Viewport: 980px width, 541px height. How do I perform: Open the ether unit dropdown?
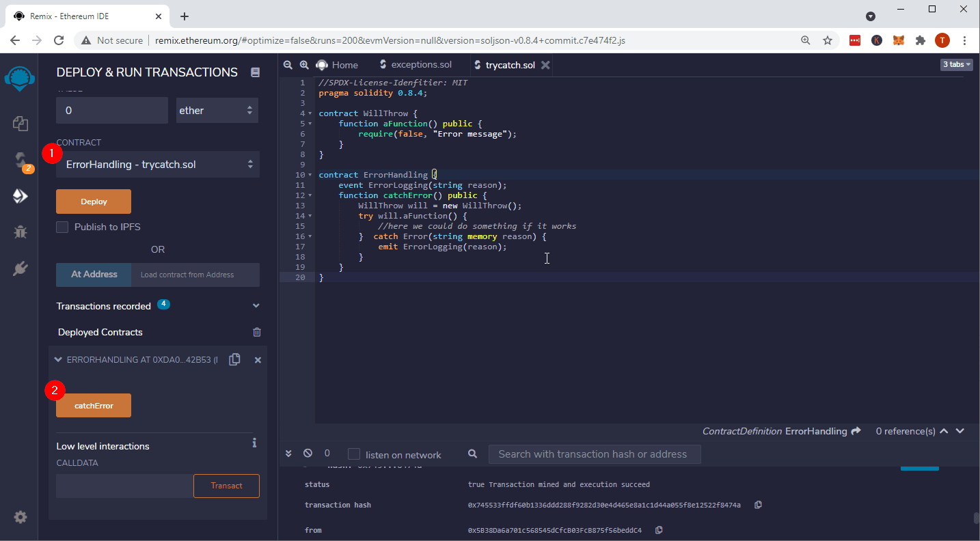217,110
